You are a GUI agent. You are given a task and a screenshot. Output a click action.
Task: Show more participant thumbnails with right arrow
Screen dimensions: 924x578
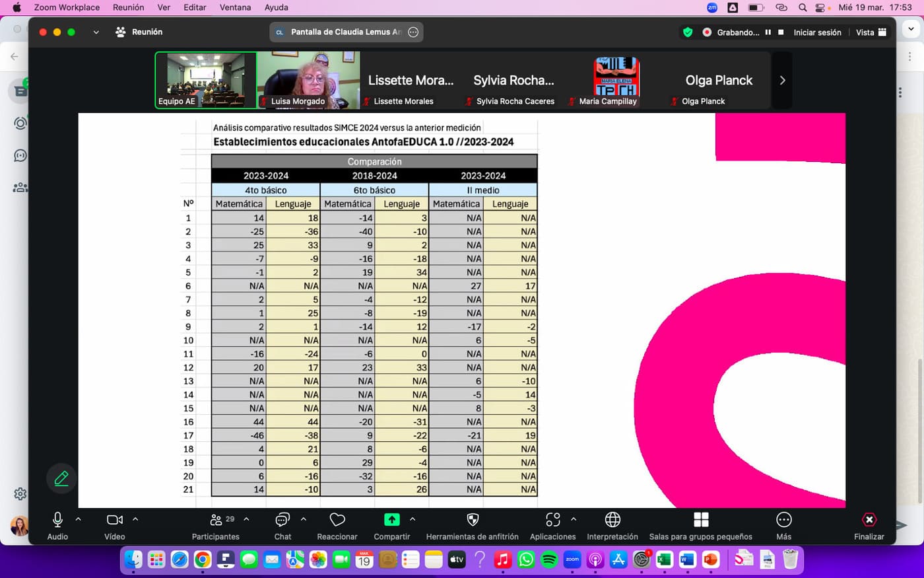pyautogui.click(x=782, y=80)
